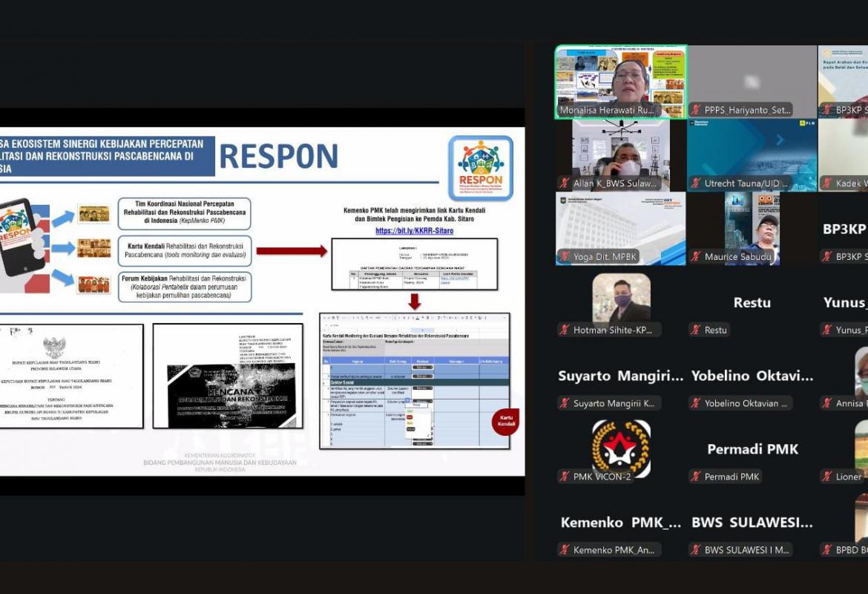Viewport: 868px width, 594px height.
Task: Click the Kemenko PMK participant tile
Action: click(x=620, y=523)
